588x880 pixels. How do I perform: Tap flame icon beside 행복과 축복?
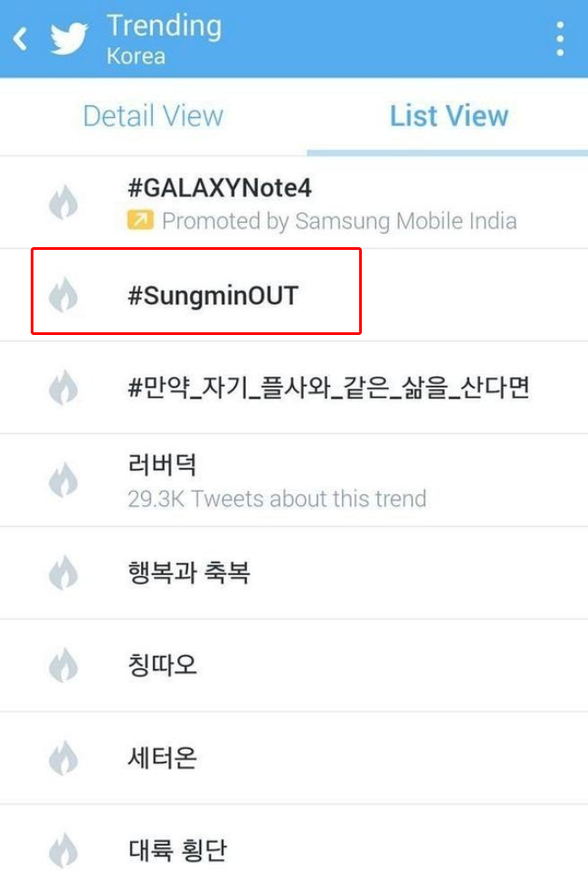tap(63, 572)
